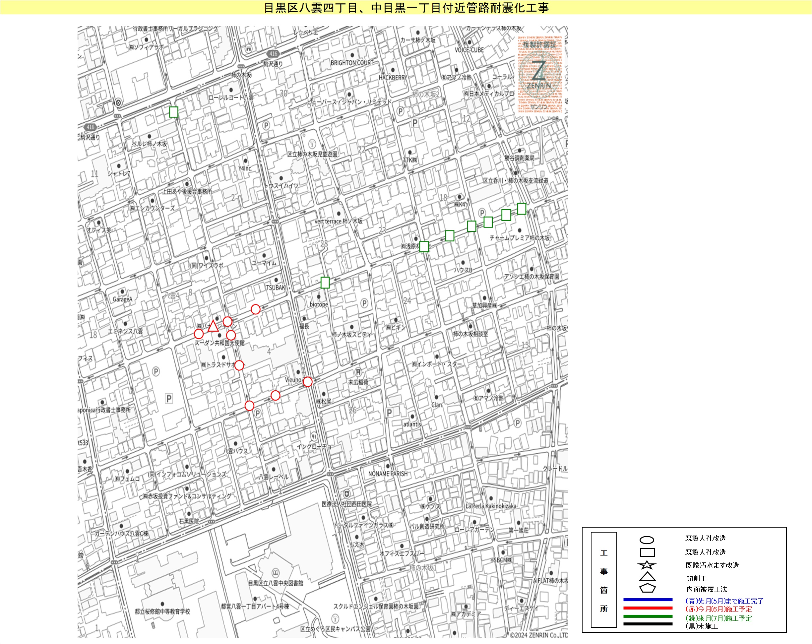Image resolution: width=812 pixels, height=644 pixels.
Task: Click the ©2024 ZENRIN Co.,LTD copyright text
Action: tap(539, 635)
